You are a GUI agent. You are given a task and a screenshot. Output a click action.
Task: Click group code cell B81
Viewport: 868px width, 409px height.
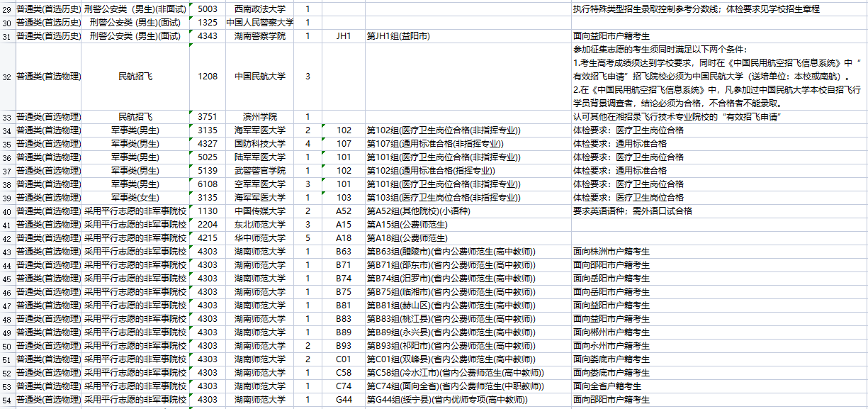tap(344, 306)
